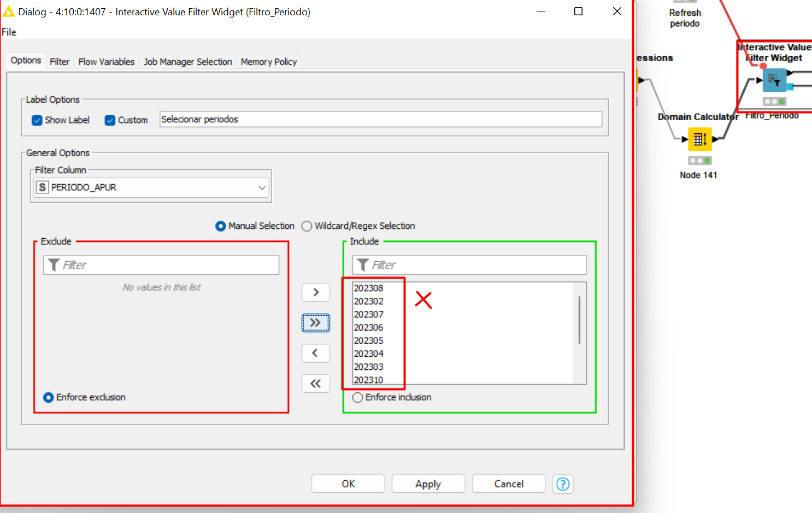Toggle the Custom label checkbox
The width and height of the screenshot is (812, 513).
[110, 120]
